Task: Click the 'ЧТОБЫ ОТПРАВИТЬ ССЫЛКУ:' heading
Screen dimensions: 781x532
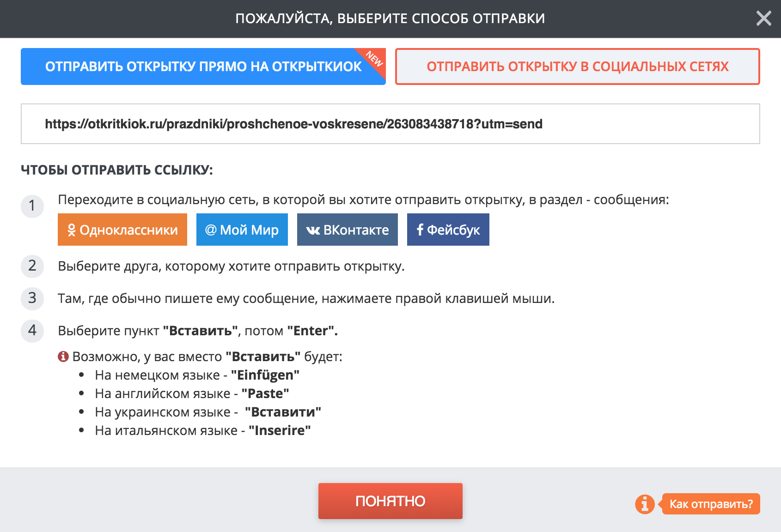Action: coord(117,170)
